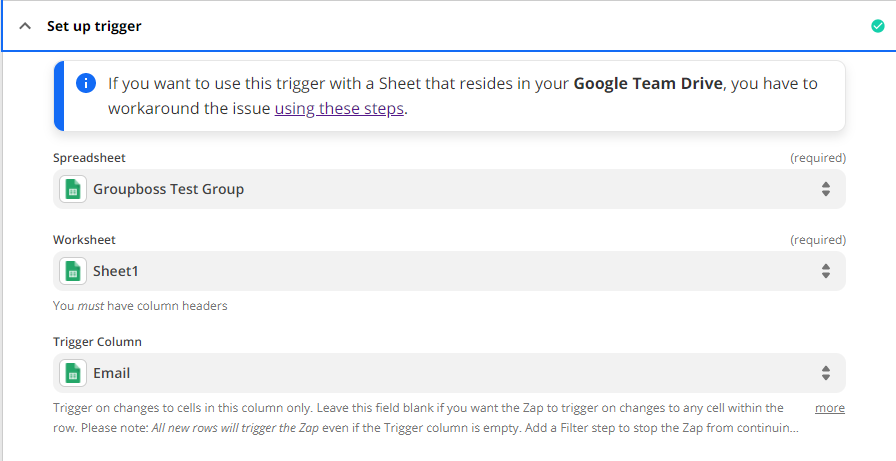Viewport: 896px width, 461px height.
Task: Click the green checkmark status icon
Action: (878, 26)
